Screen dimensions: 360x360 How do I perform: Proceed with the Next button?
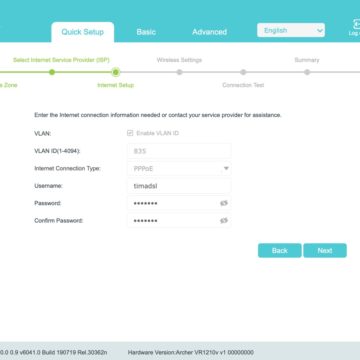pyautogui.click(x=325, y=251)
